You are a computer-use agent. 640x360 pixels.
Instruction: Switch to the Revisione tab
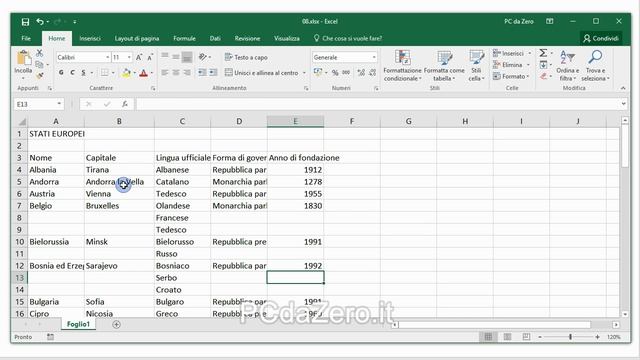247,38
